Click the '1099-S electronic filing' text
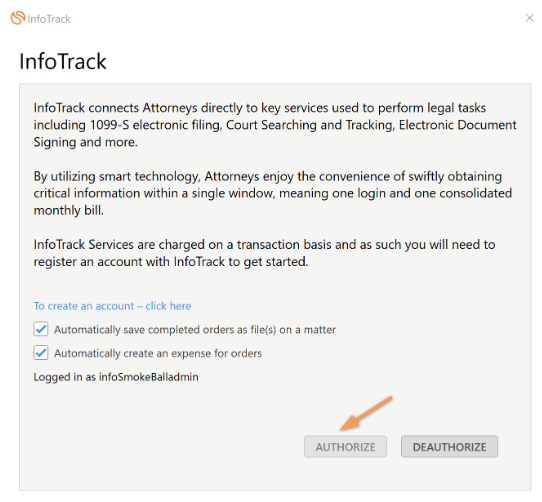The width and height of the screenshot is (542, 502). 156,125
